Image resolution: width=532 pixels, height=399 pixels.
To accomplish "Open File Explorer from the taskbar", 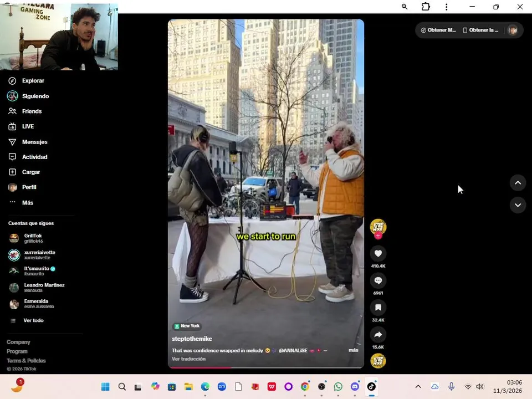I will pyautogui.click(x=188, y=386).
